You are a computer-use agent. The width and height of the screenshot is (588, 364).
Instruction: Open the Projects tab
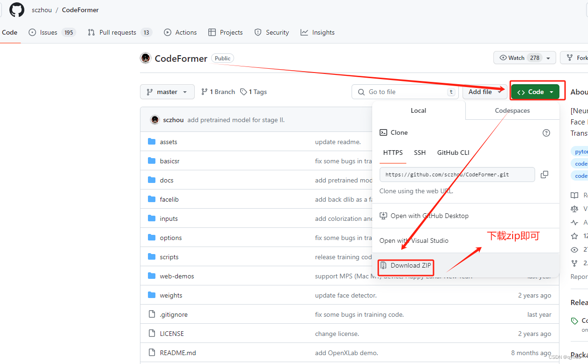tap(226, 32)
